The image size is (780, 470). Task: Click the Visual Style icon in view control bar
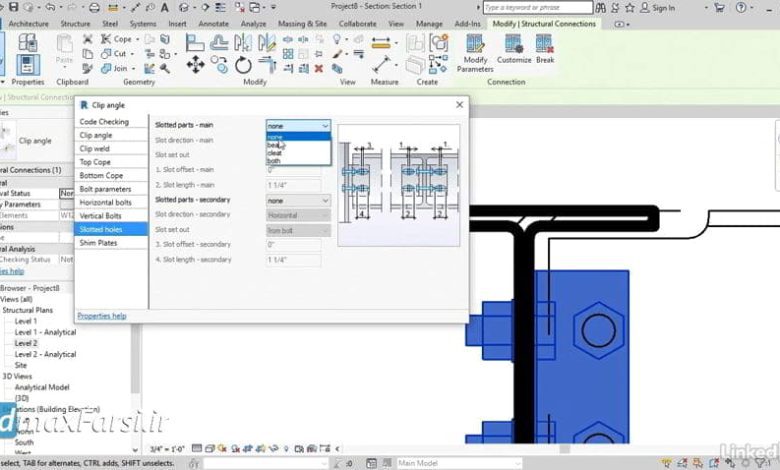[x=209, y=449]
